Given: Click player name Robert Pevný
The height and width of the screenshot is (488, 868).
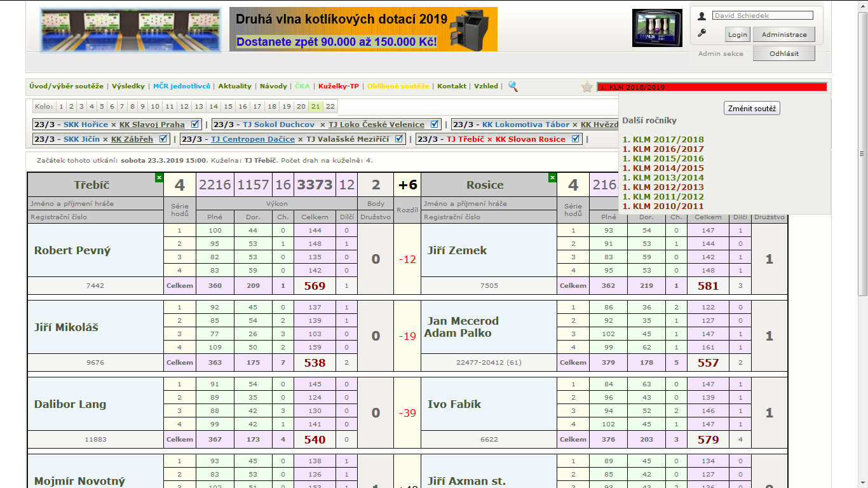Looking at the screenshot, I should pos(72,250).
